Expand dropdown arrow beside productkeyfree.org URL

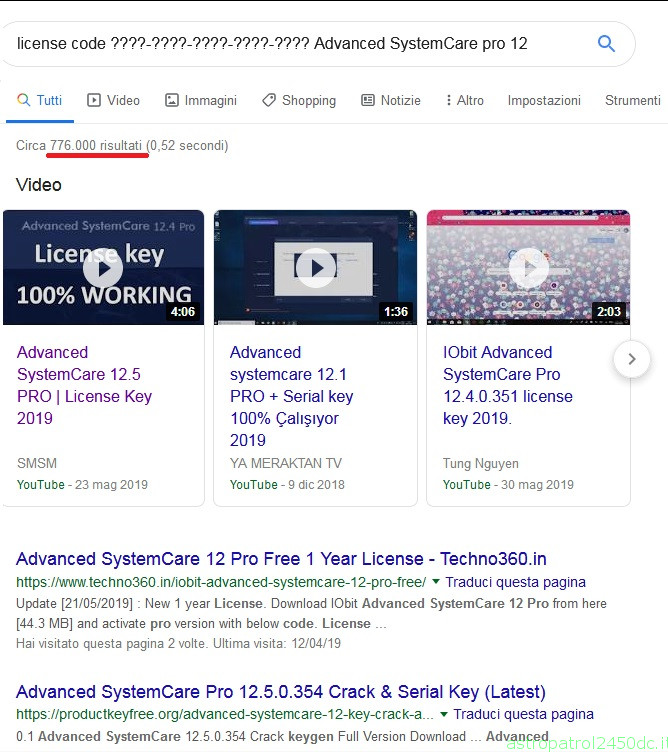(x=444, y=715)
